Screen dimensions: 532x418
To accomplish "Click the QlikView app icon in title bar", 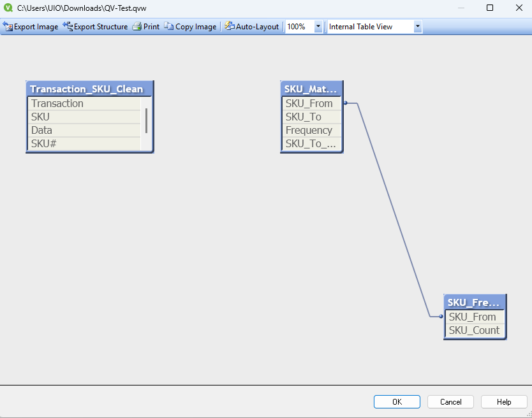I will point(8,8).
